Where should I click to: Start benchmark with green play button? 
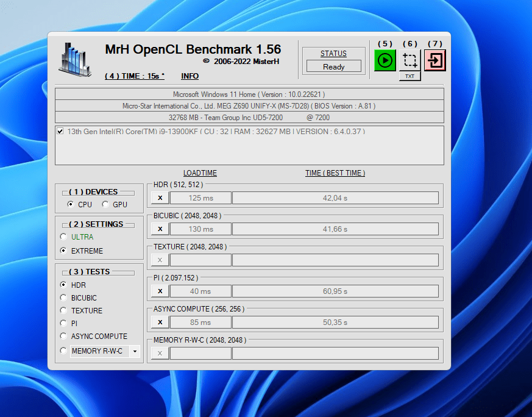[x=385, y=60]
